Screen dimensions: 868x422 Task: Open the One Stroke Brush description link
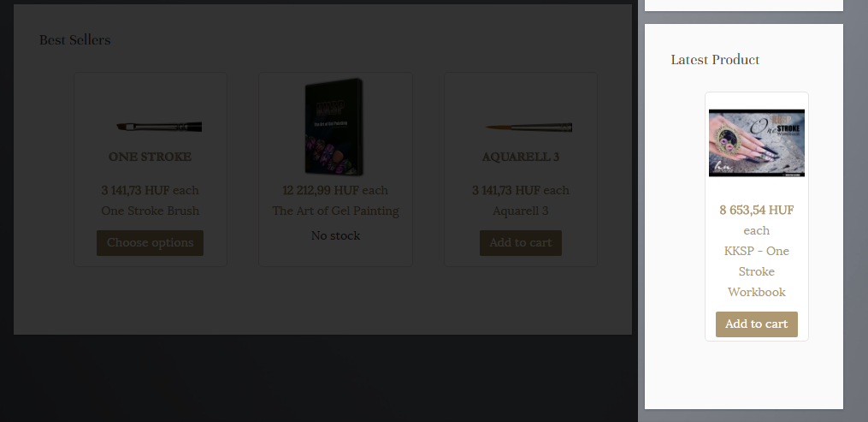[x=150, y=211]
